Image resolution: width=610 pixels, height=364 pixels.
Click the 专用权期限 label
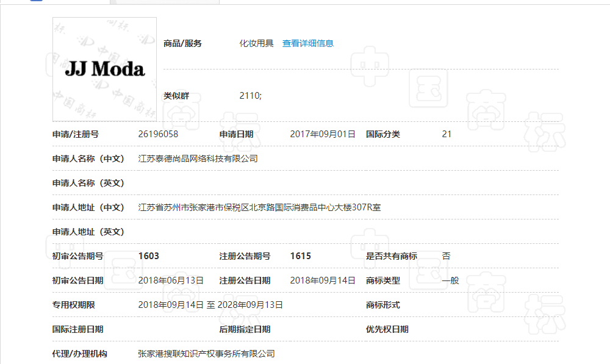[74, 305]
